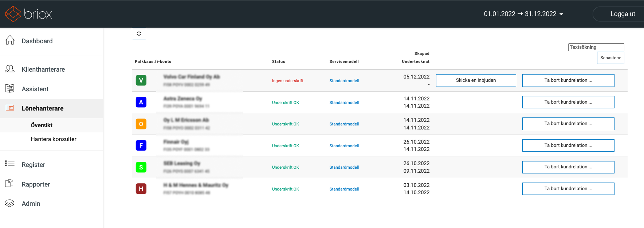The image size is (644, 228).
Task: Click Skicka en inbjudan button
Action: point(476,80)
